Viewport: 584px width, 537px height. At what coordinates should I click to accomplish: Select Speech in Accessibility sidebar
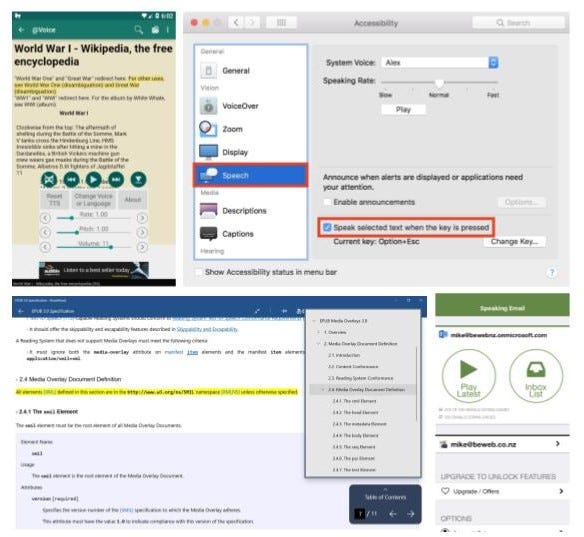tap(251, 175)
